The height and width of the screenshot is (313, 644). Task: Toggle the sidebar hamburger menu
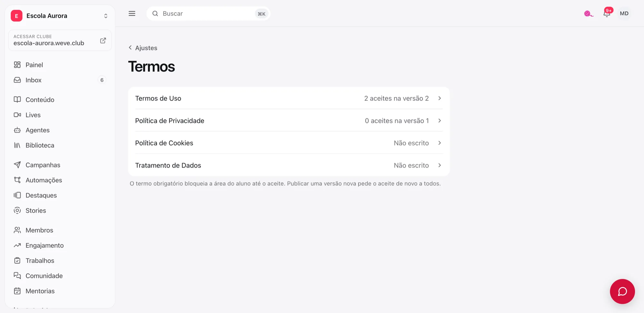point(132,14)
